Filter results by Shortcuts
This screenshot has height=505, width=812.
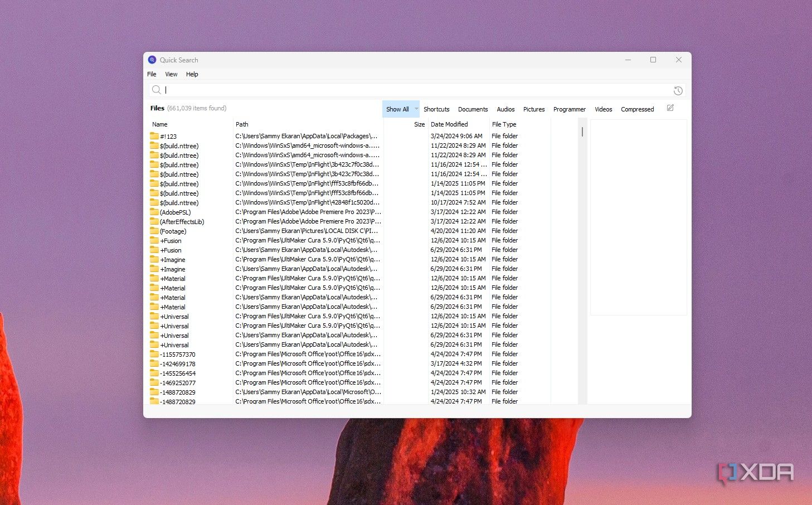click(436, 109)
